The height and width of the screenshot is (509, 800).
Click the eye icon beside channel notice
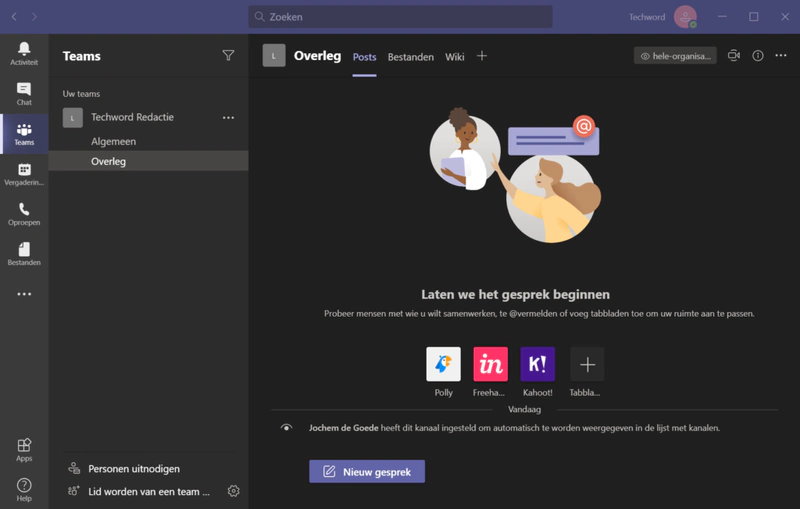click(x=286, y=427)
